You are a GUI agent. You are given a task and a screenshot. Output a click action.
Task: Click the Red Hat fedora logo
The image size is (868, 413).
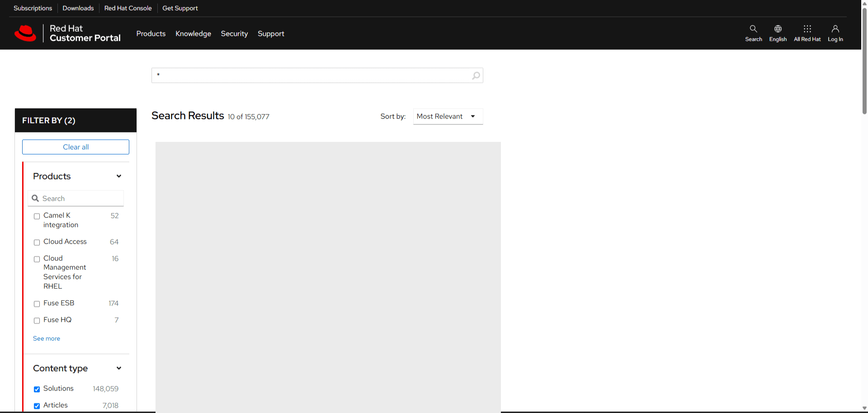click(x=25, y=33)
